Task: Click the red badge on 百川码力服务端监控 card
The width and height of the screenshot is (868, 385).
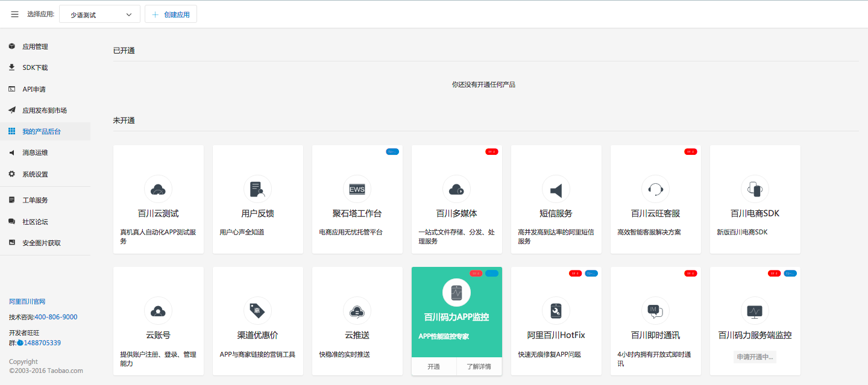Action: (775, 274)
